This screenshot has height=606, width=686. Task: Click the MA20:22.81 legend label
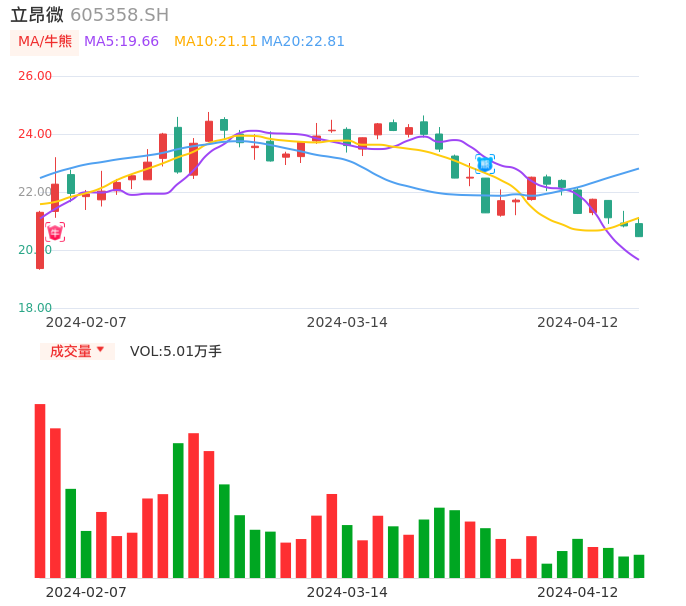pyautogui.click(x=303, y=42)
